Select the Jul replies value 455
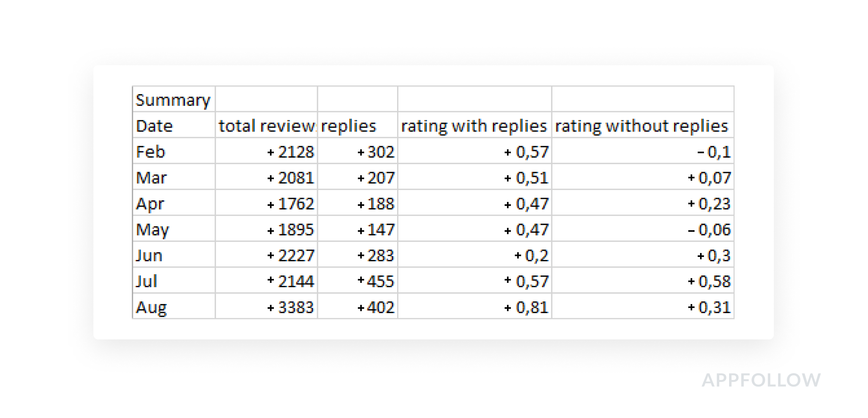This screenshot has height=418, width=868. (x=376, y=282)
